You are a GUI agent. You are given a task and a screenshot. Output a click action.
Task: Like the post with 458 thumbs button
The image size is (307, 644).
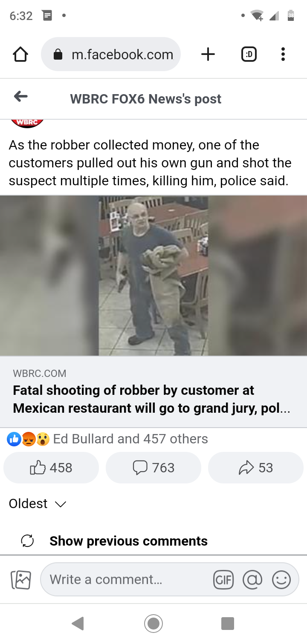51,468
